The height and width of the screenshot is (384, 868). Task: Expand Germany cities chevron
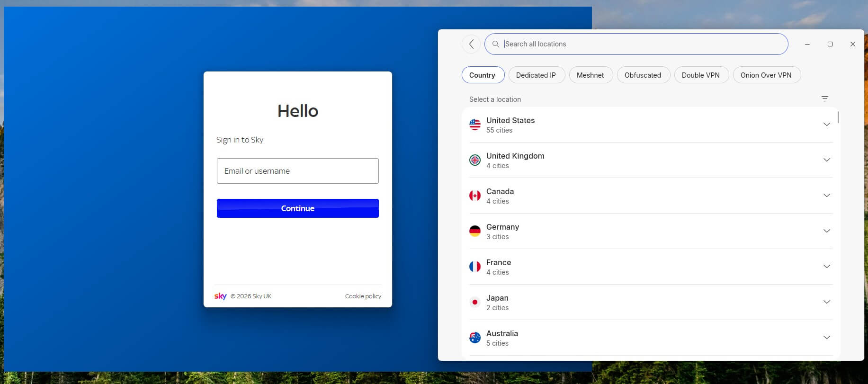tap(827, 231)
